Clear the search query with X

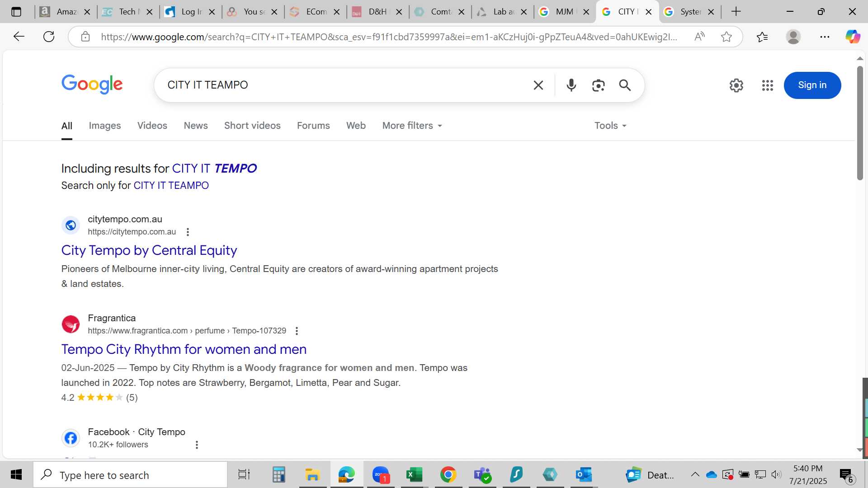538,85
